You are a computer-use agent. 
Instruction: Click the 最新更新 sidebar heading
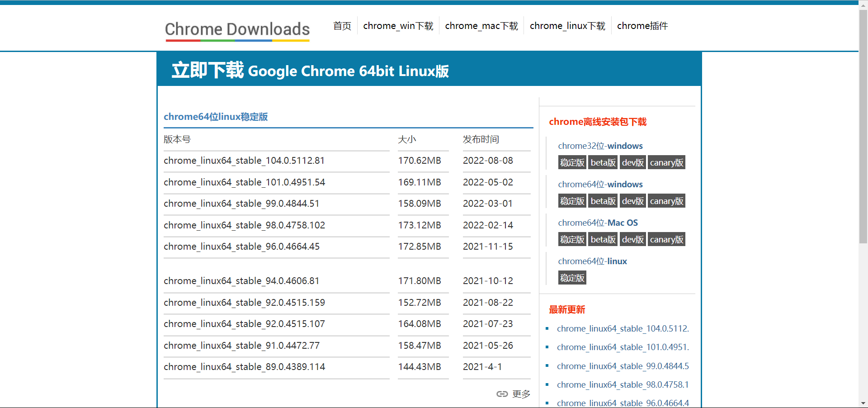click(567, 309)
